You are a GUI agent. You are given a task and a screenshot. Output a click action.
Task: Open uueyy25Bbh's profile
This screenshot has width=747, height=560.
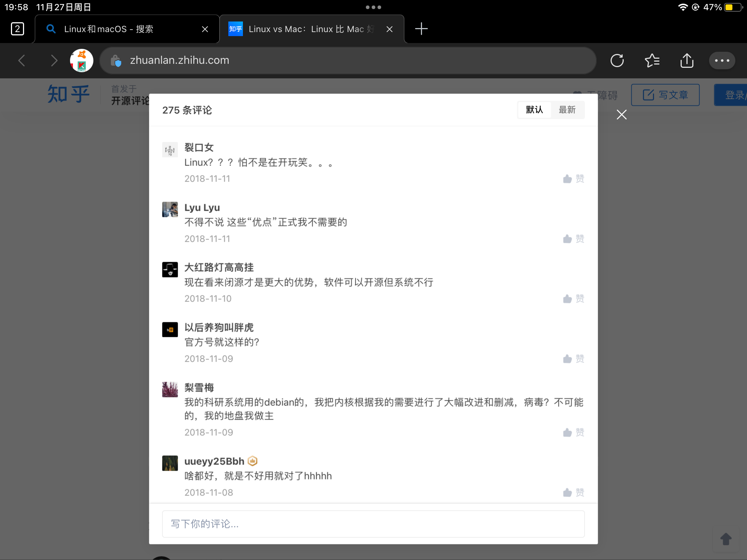point(214,461)
